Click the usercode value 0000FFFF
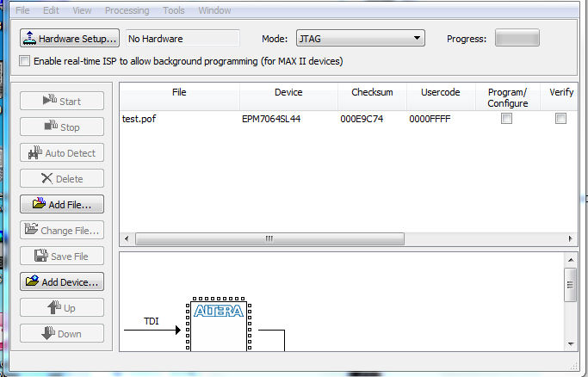Image resolution: width=588 pixels, height=377 pixels. [430, 119]
